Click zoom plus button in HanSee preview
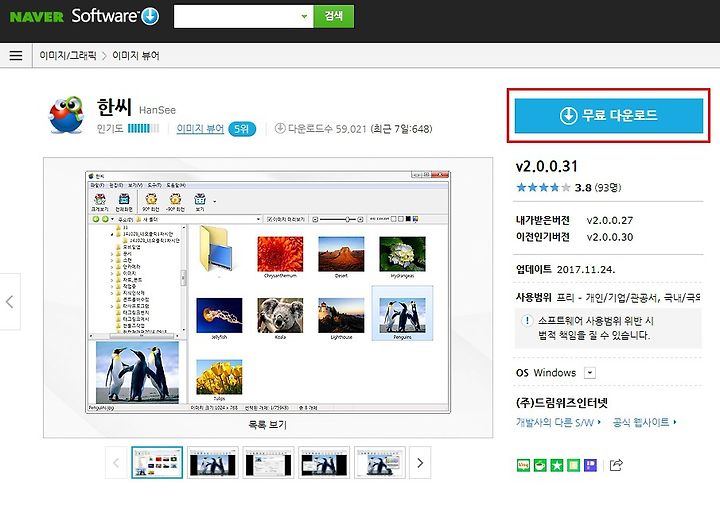 click(x=360, y=219)
